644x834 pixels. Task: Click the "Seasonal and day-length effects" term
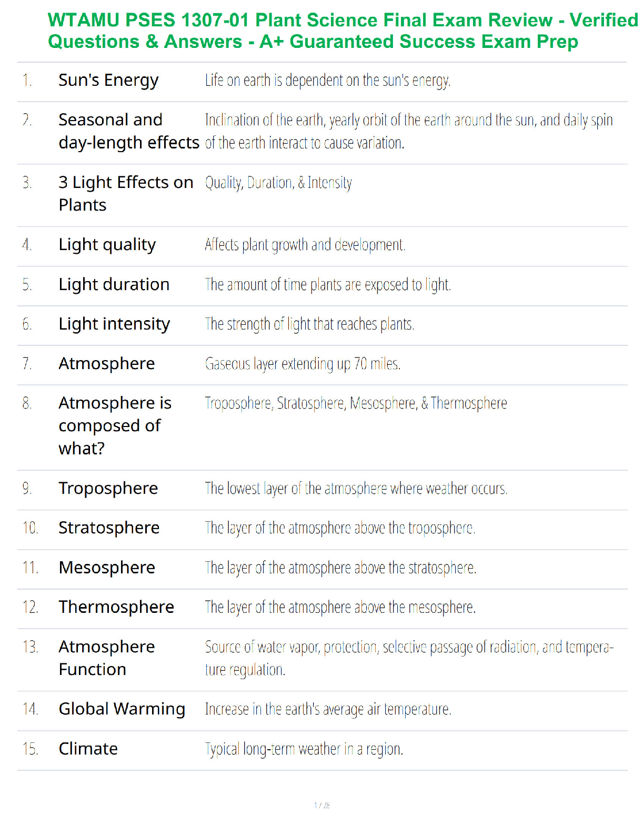129,131
